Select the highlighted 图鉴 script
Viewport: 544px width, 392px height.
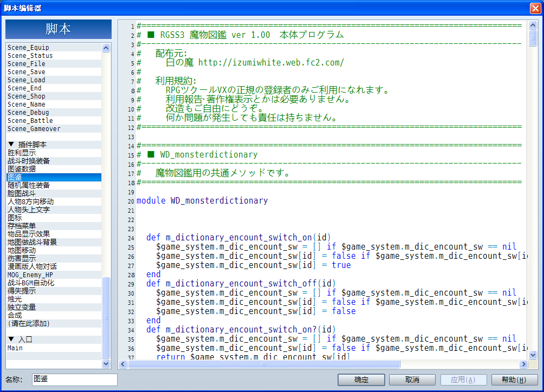[x=54, y=177]
